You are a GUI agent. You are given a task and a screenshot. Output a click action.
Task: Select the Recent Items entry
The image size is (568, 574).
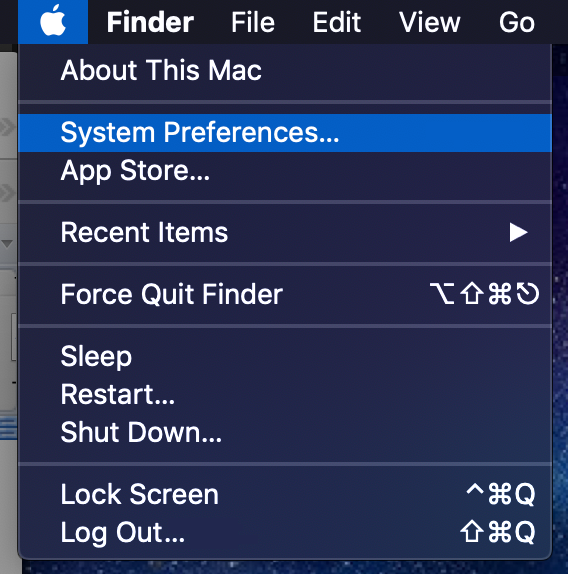[x=285, y=233]
